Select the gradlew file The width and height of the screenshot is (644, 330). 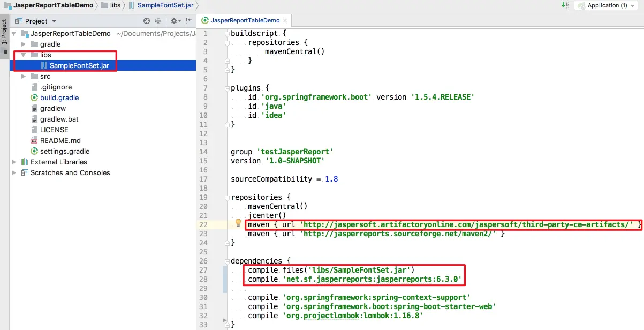(x=53, y=108)
